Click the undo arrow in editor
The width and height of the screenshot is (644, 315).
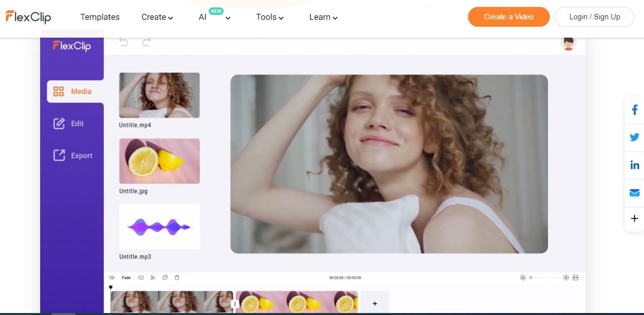point(124,43)
